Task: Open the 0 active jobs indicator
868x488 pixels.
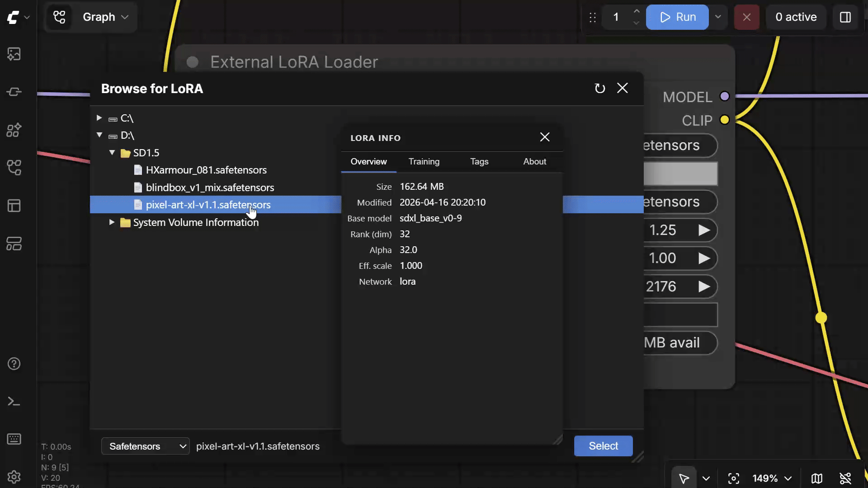Action: [x=796, y=17]
